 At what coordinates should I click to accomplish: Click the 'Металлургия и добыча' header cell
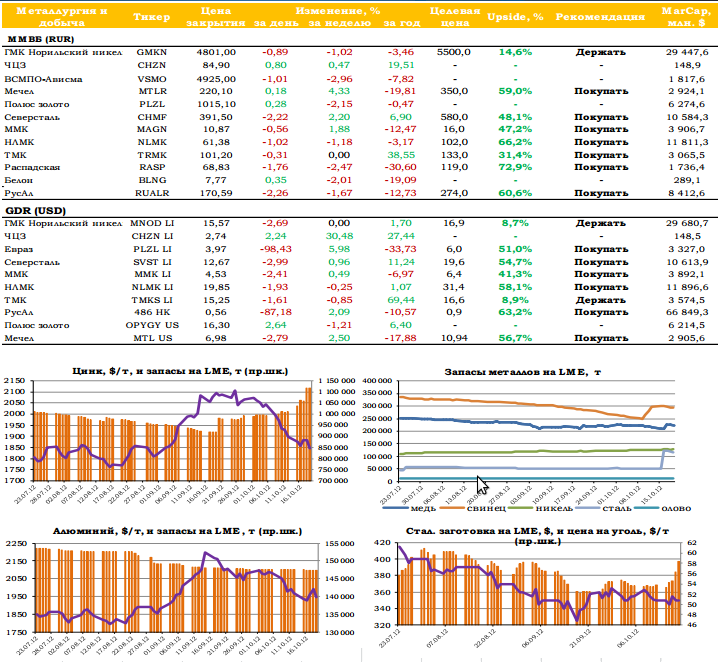tap(62, 16)
